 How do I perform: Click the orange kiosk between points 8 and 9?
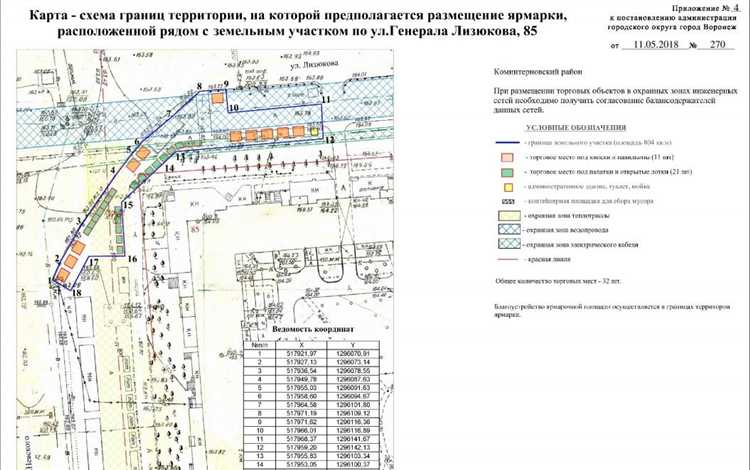[216, 97]
